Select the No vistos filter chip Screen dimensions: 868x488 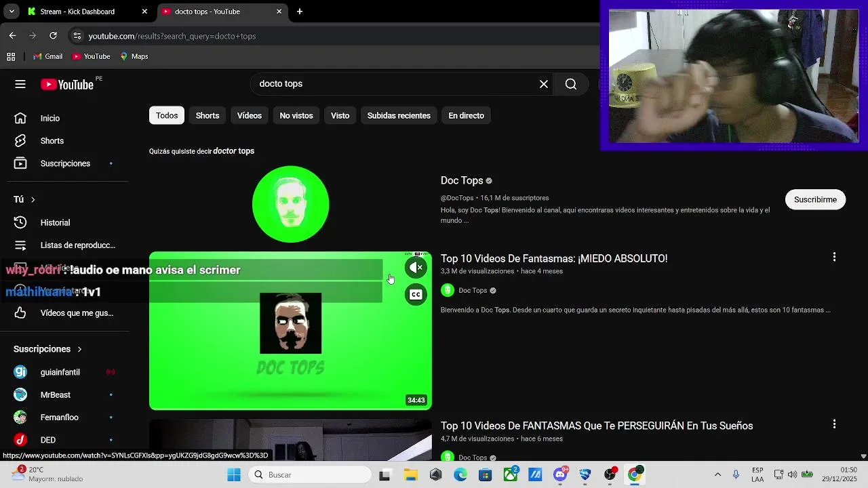pos(296,116)
